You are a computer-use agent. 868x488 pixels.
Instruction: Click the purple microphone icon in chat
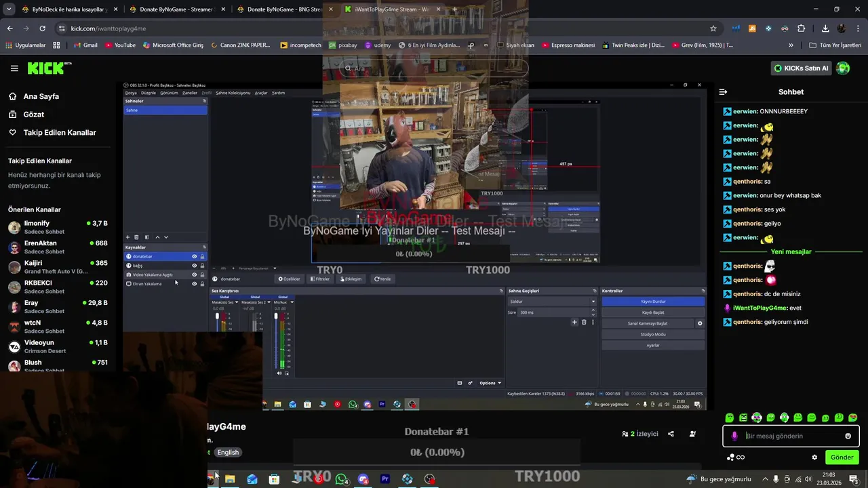pyautogui.click(x=734, y=436)
